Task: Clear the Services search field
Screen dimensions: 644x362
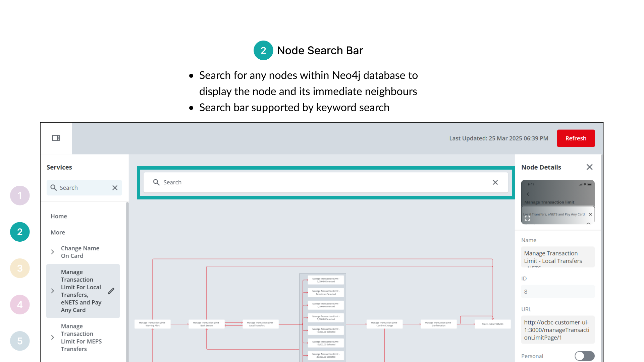Action: click(115, 188)
